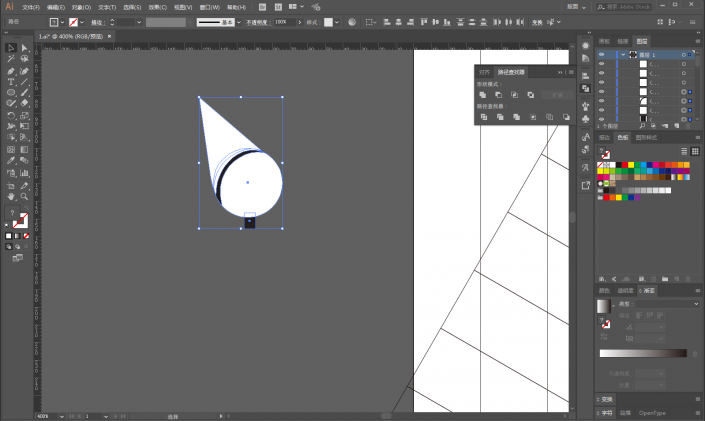Open the 版面 workspace switcher
This screenshot has width=705, height=421.
[576, 7]
